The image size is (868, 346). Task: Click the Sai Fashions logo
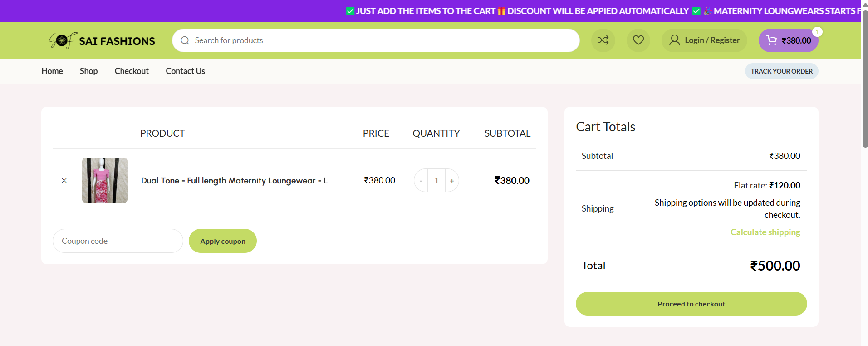(x=102, y=41)
